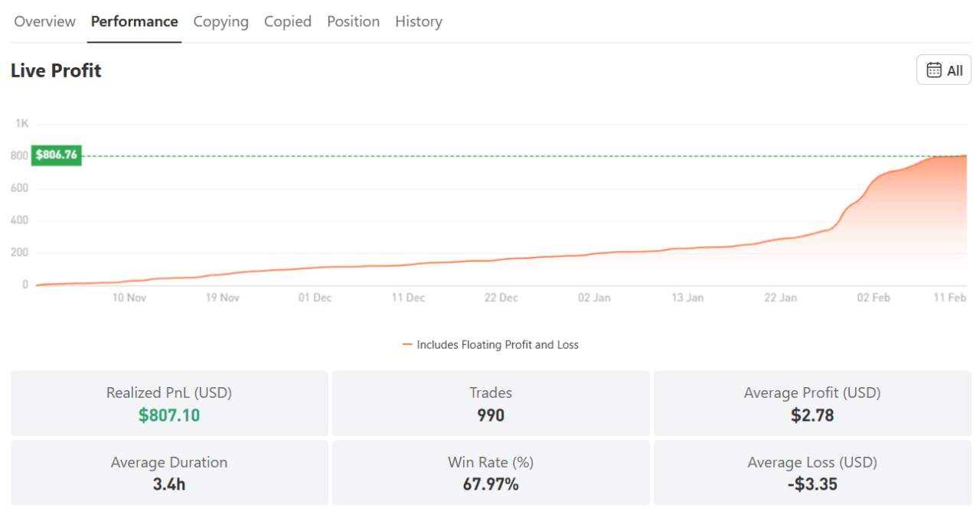This screenshot has width=980, height=515.
Task: Toggle the Includes Floating Profit and Loss legend
Action: coord(497,345)
